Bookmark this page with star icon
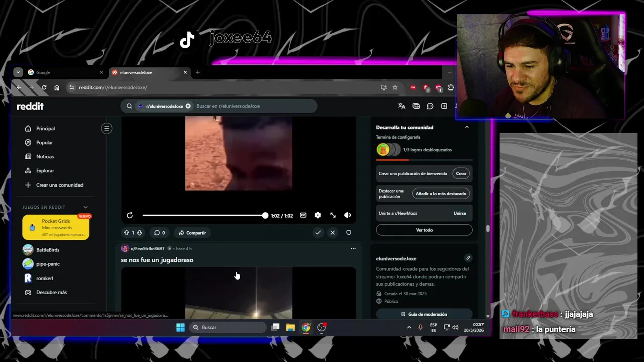This screenshot has width=644, height=362. (395, 87)
